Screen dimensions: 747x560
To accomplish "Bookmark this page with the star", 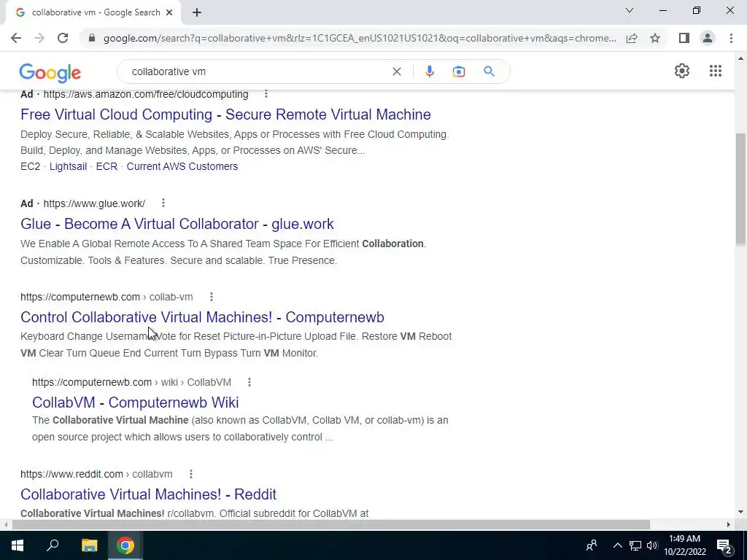I will [655, 38].
